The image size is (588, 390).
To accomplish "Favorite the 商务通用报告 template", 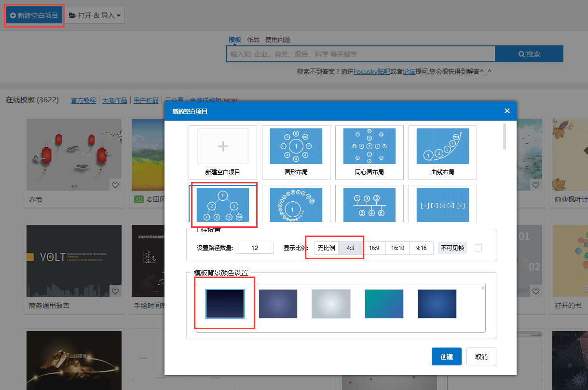I will click(x=115, y=291).
